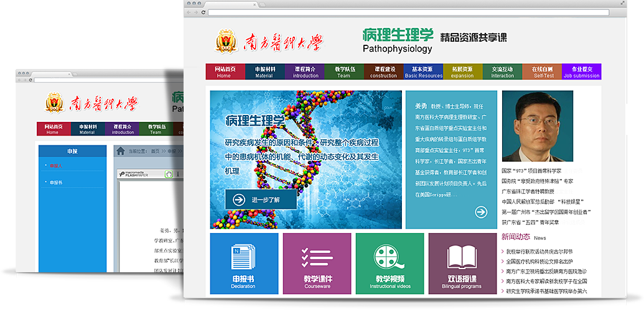Click the professor's portrait photo
The height and width of the screenshot is (317, 644).
(x=537, y=126)
